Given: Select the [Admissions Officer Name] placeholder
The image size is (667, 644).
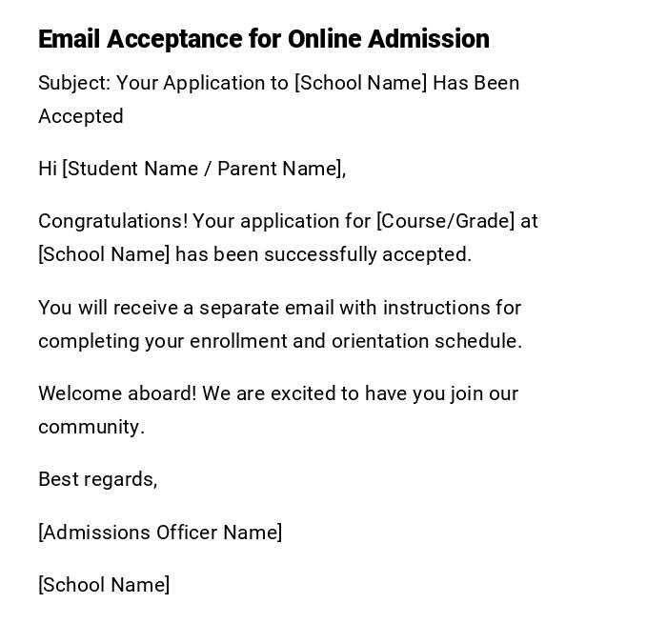Looking at the screenshot, I should click(160, 533).
